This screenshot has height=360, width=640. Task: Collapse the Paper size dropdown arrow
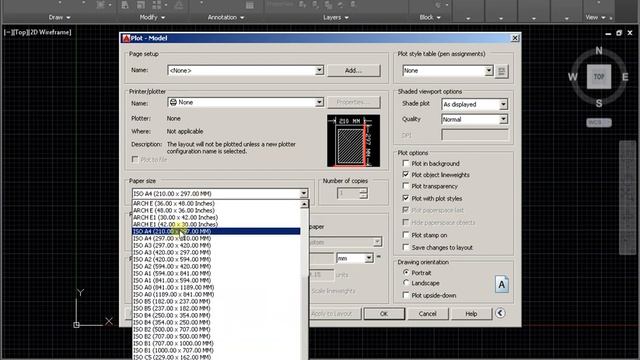[304, 193]
